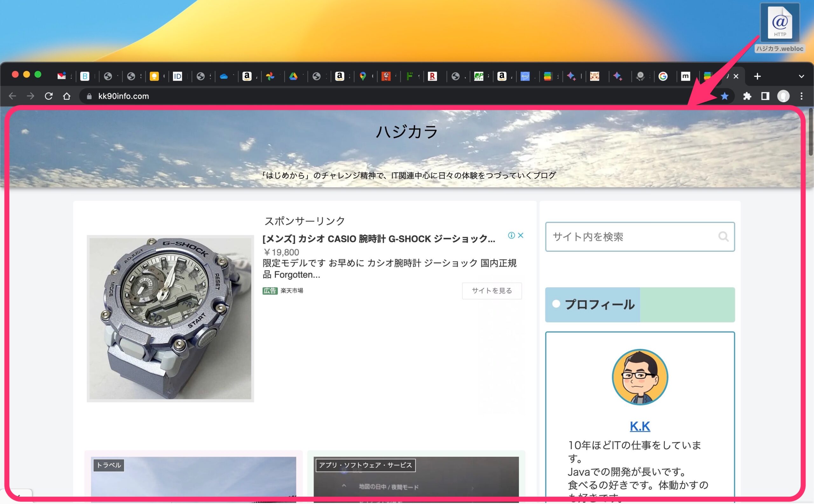Toggle the bookmark star
Viewport: 814px width, 504px height.
point(724,96)
